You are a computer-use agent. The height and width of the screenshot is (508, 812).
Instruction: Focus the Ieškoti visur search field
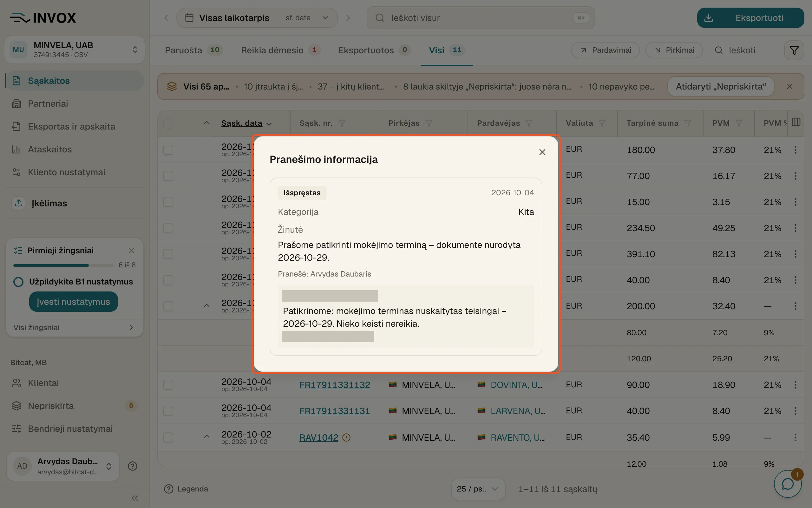click(481, 18)
